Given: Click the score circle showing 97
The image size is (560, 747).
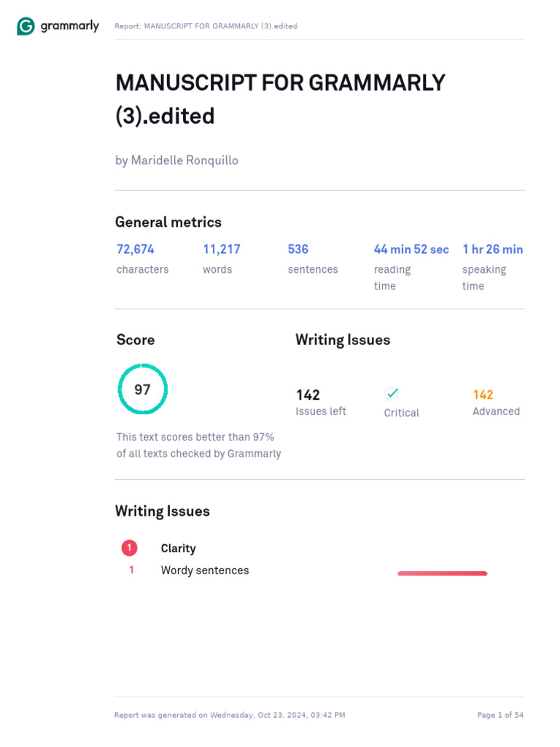Looking at the screenshot, I should (x=143, y=390).
